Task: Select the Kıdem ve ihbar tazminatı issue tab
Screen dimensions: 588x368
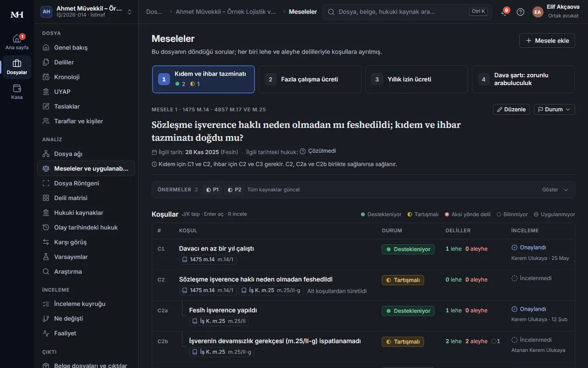Action: (x=204, y=79)
